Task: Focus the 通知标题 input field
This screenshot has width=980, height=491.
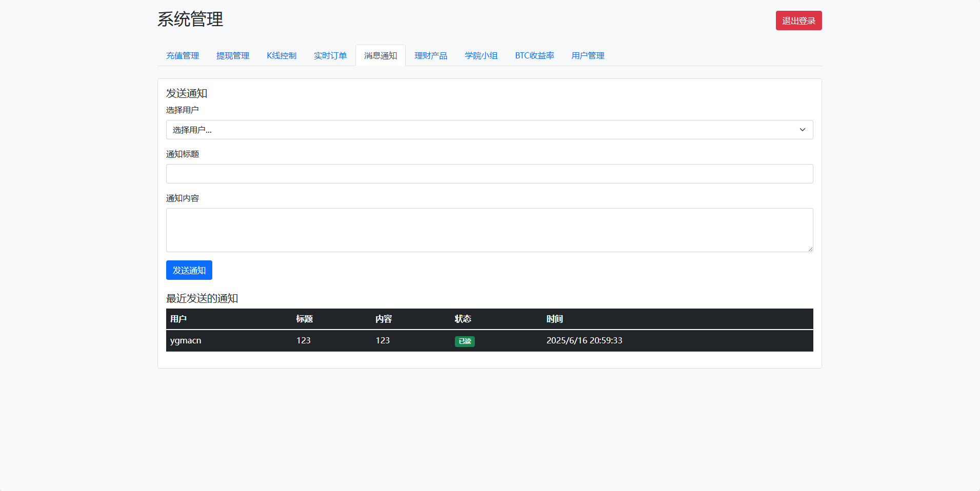Action: pos(489,174)
